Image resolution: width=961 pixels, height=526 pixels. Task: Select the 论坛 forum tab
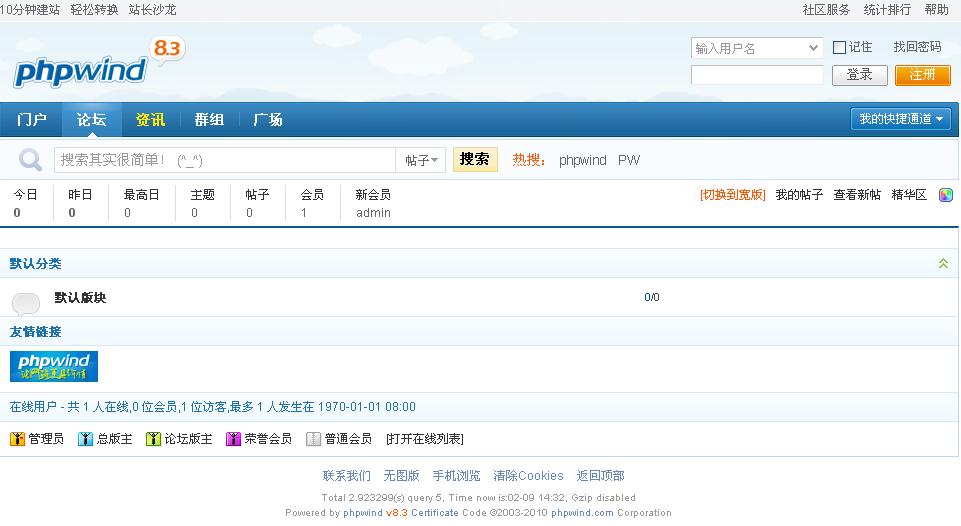coord(91,120)
